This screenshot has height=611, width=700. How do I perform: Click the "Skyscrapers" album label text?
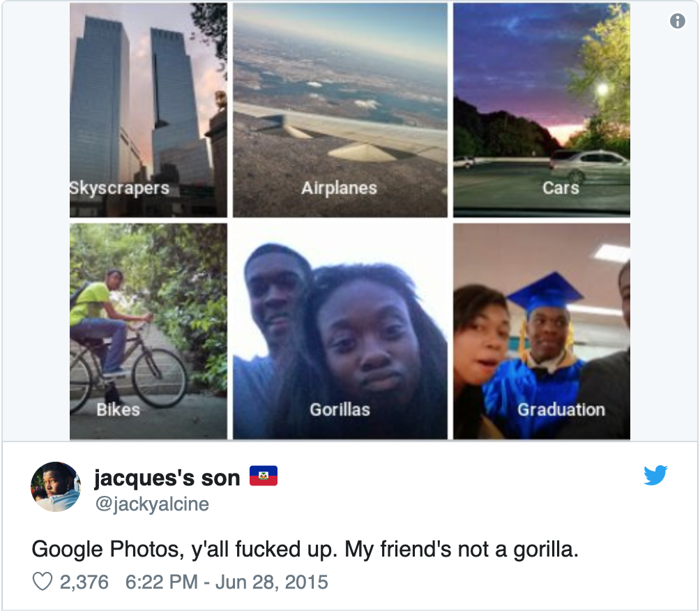[120, 188]
